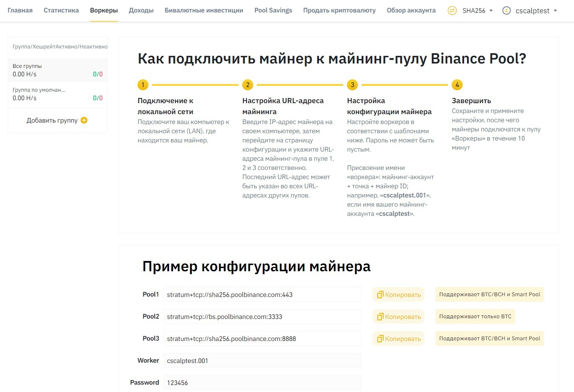
Task: Click the Pool1 tag Поддерживает BTC/BCH и Smart Pool
Action: click(x=489, y=294)
